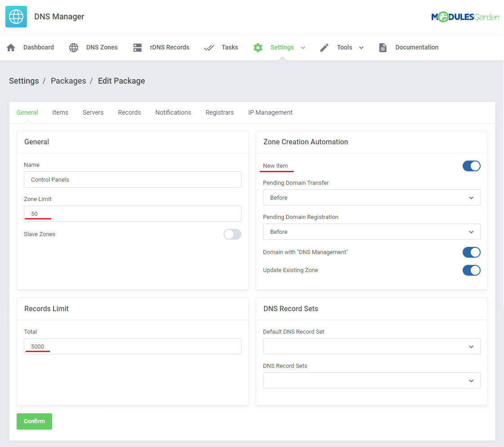Click the Total records limit field
The width and height of the screenshot is (504, 447).
coord(133,346)
